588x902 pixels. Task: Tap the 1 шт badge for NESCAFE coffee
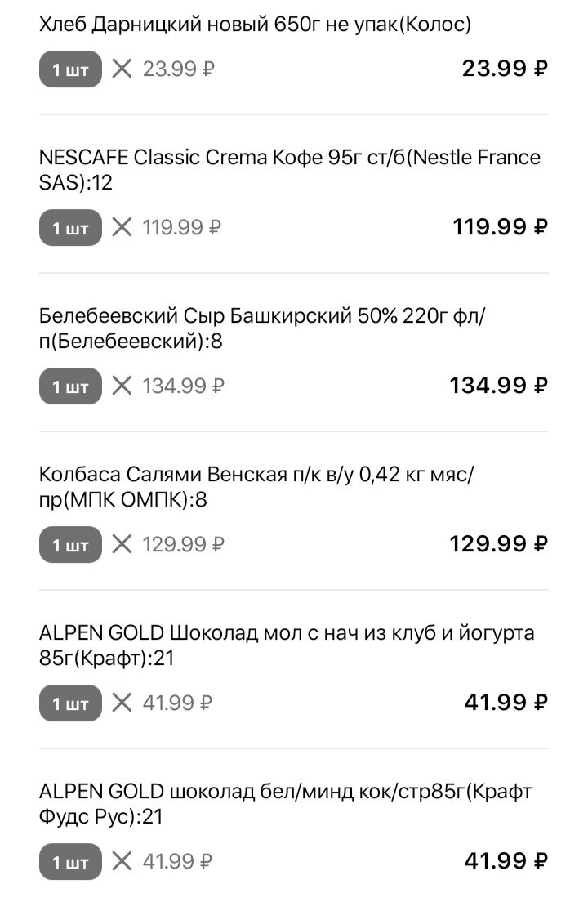click(71, 228)
